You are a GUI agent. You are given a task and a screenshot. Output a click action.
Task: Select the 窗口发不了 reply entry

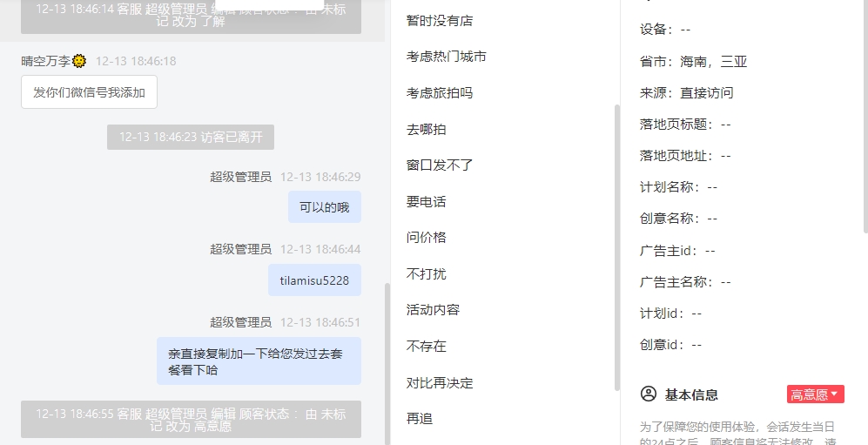coord(440,165)
